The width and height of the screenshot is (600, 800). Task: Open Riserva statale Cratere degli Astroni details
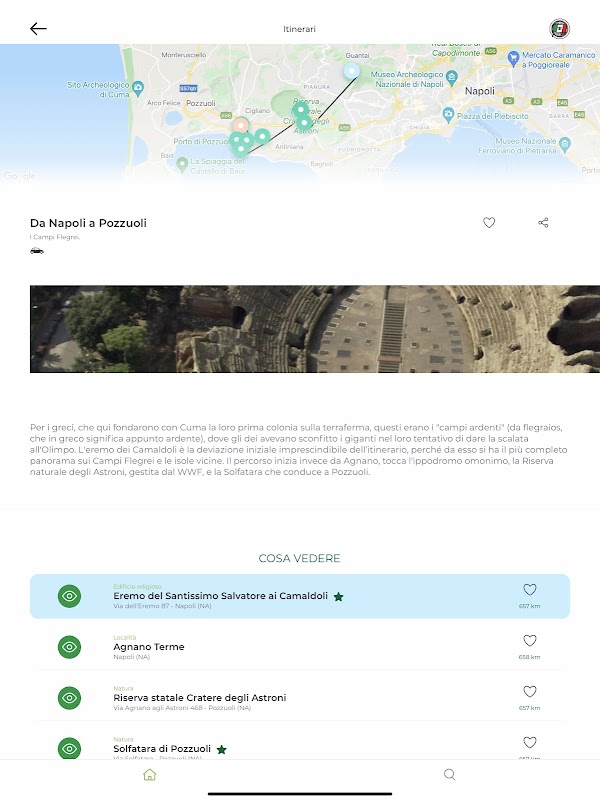[x=300, y=698]
